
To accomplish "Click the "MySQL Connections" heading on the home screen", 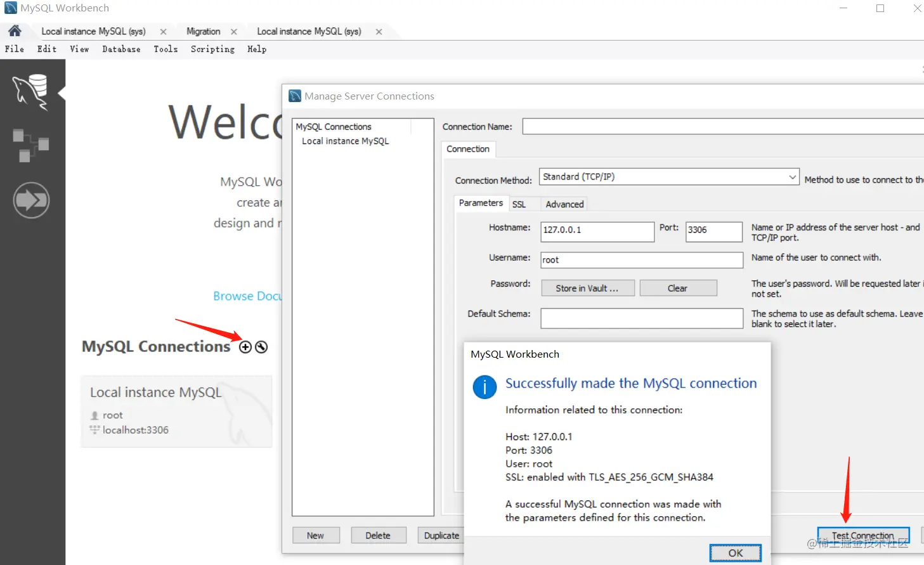I will (x=156, y=346).
